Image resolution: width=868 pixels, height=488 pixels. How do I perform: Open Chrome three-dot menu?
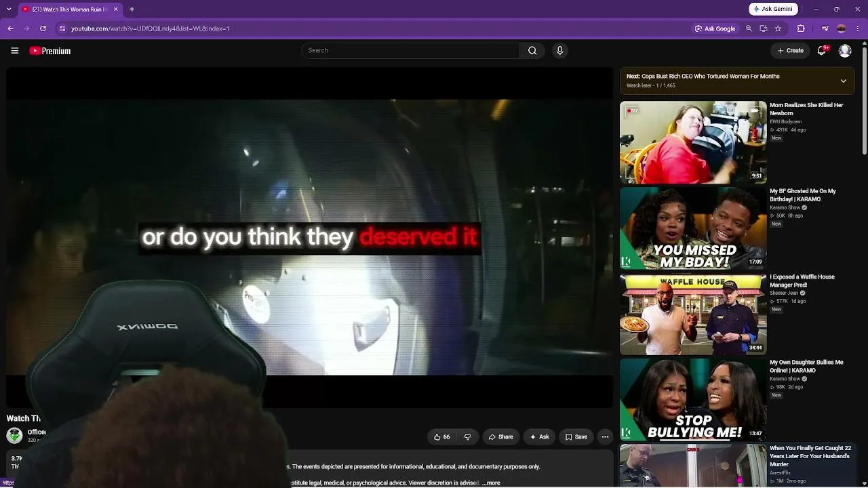tap(858, 28)
